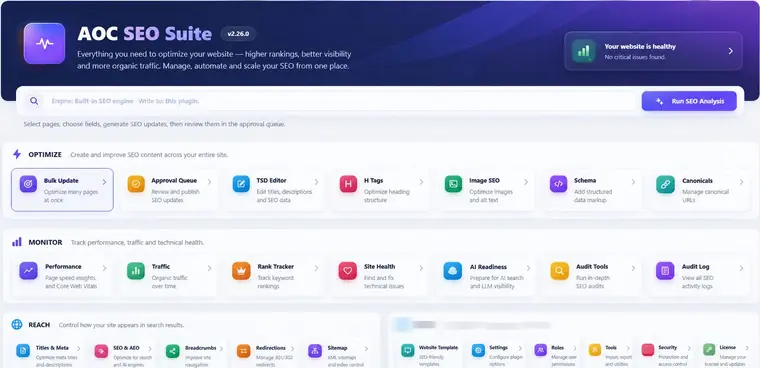The height and width of the screenshot is (368, 760).
Task: Click the REACH globe icon
Action: tap(17, 324)
